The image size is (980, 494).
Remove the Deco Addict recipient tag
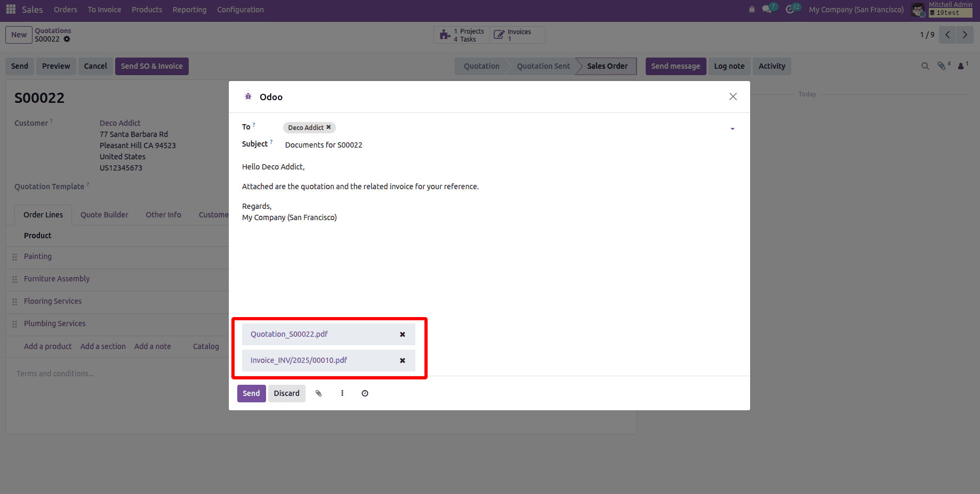(328, 127)
